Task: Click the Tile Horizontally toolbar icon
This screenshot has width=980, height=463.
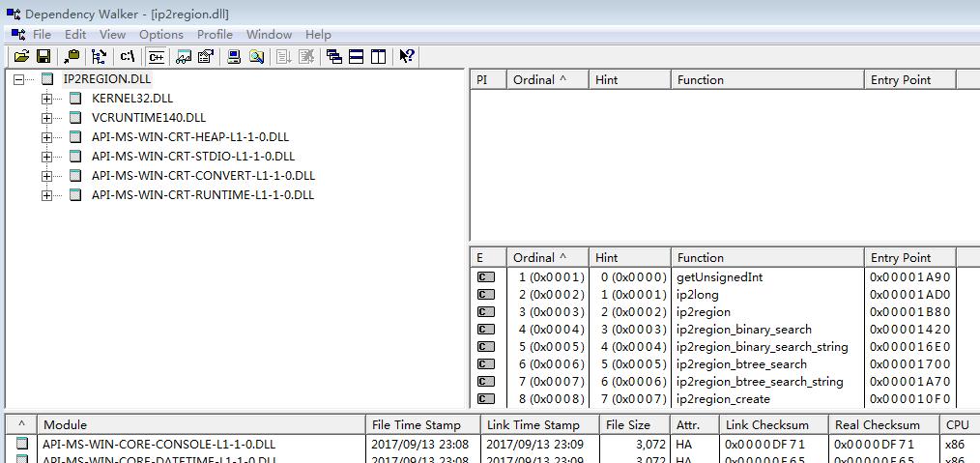Action: click(357, 57)
